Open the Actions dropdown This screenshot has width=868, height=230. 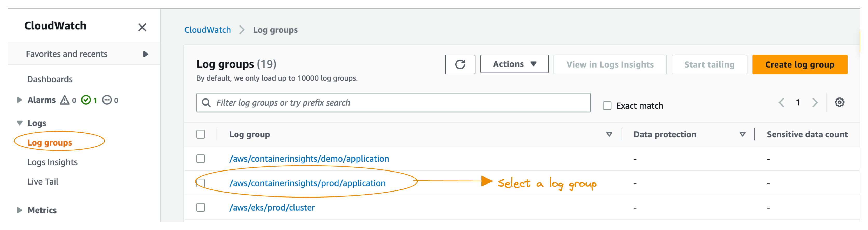pos(514,64)
